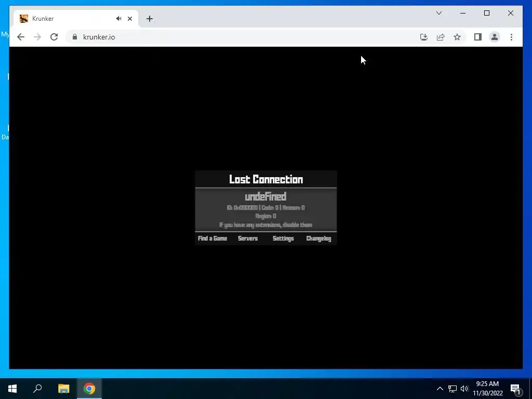Open Chrome's three-dot menu
Screen dimensions: 532x399
pos(511,37)
